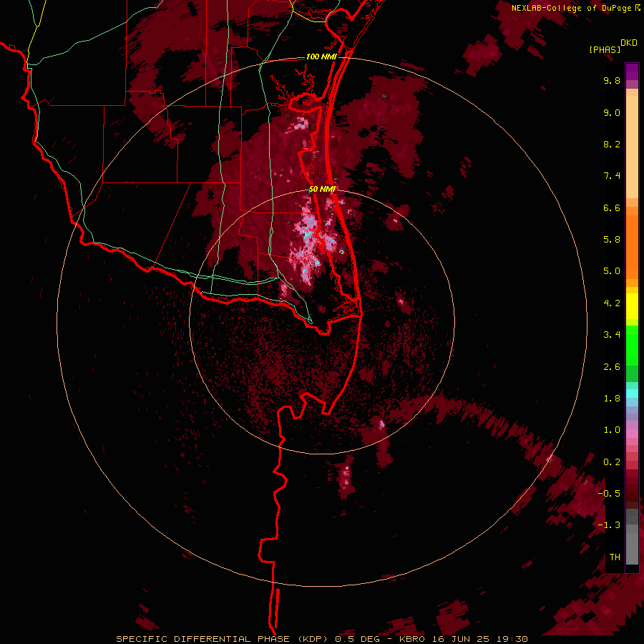
Task: Click the 8.2 legend value
Action: point(612,144)
